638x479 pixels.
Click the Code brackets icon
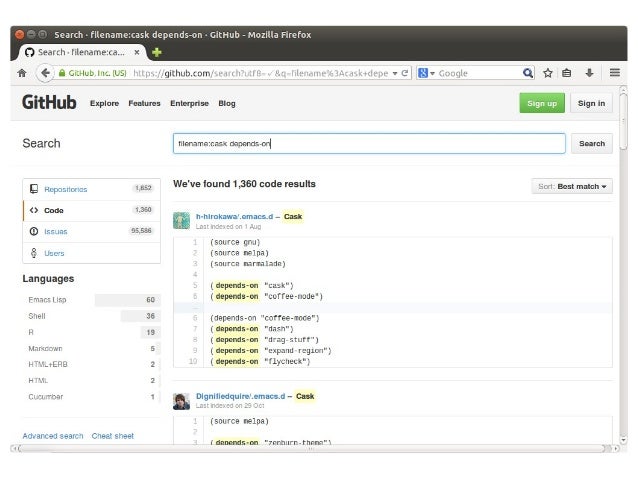coord(34,210)
